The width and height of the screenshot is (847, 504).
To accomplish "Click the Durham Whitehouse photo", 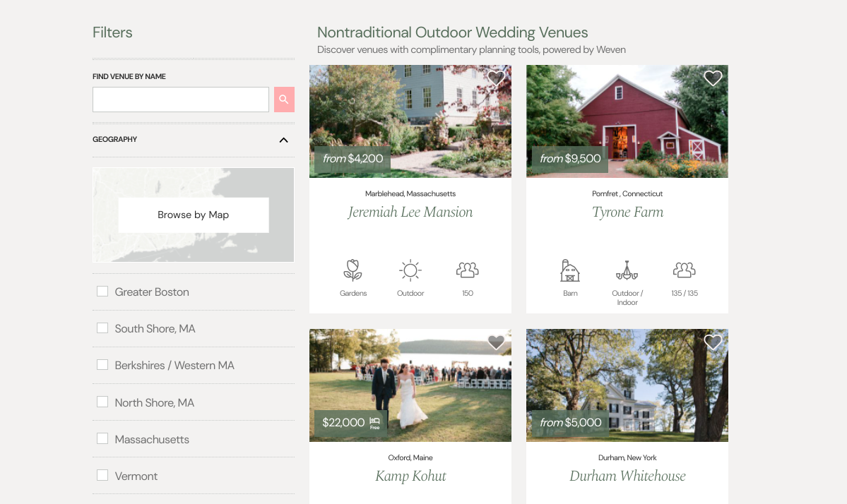I will 627,385.
